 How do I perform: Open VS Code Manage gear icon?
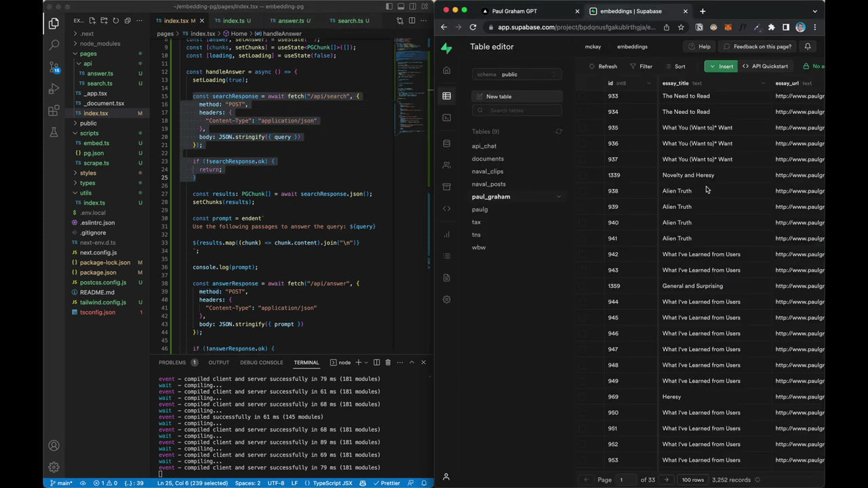click(54, 467)
